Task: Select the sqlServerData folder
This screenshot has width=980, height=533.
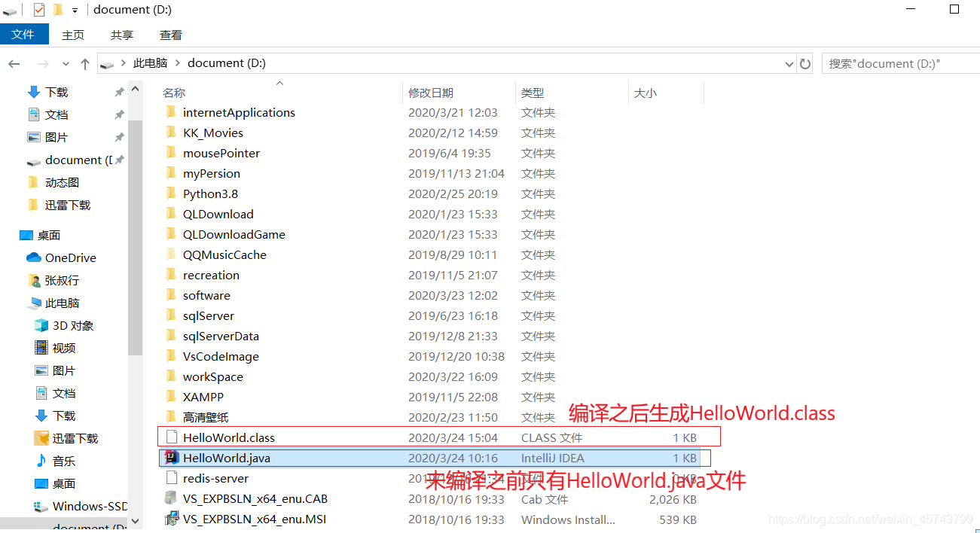Action: (x=221, y=337)
